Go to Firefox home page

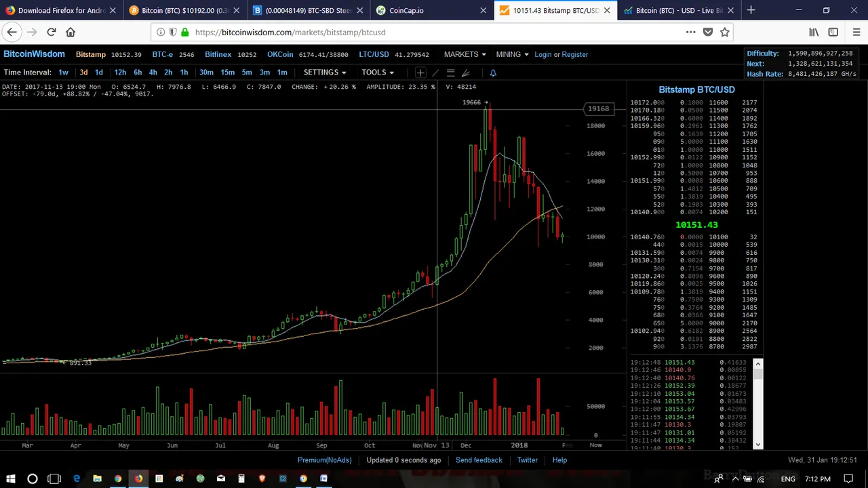click(x=71, y=32)
